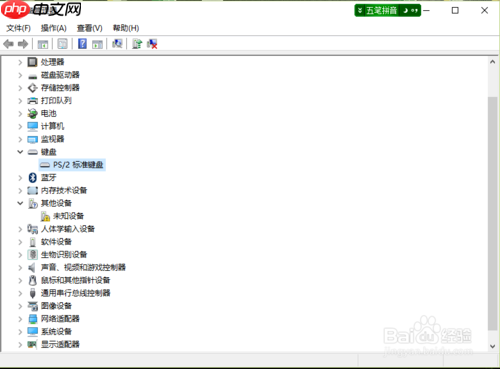This screenshot has height=369, width=500.
Task: Expand the 显示适配器 node chevron
Action: 20,344
